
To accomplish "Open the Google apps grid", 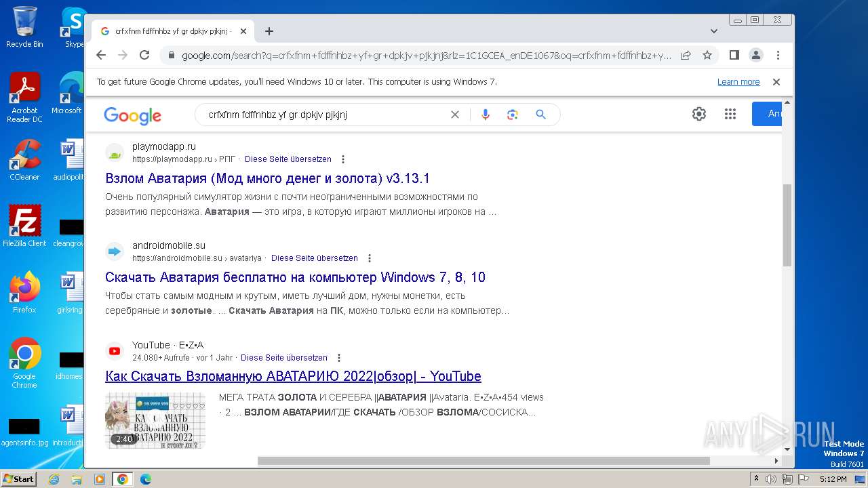I will (730, 114).
